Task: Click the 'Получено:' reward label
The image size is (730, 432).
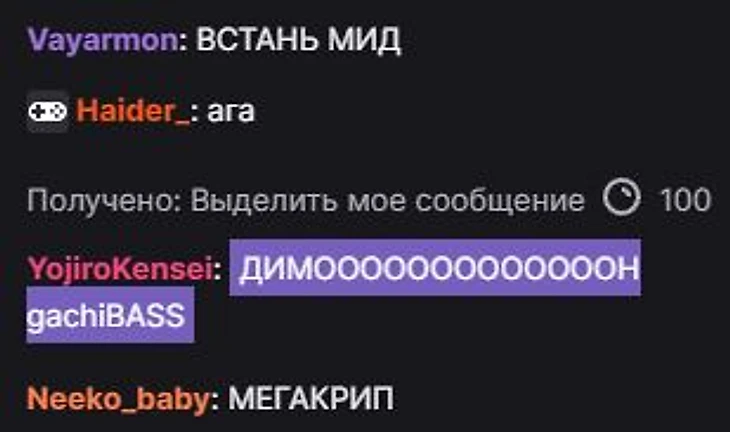Action: pos(104,201)
